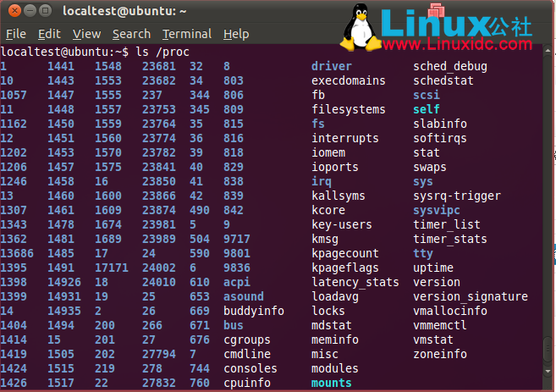556x392 pixels.
Task: Click scrollbar down arrow
Action: tap(548, 372)
